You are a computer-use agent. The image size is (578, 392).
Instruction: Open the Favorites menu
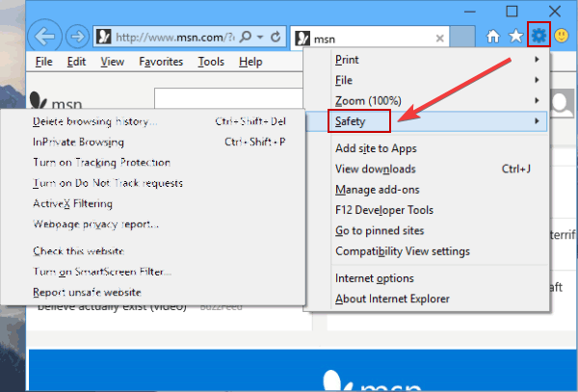click(x=161, y=62)
